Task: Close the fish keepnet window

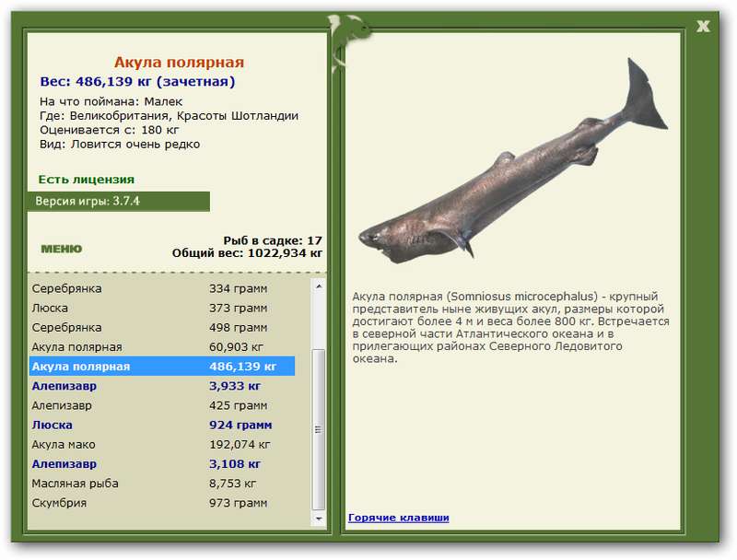Action: (703, 26)
